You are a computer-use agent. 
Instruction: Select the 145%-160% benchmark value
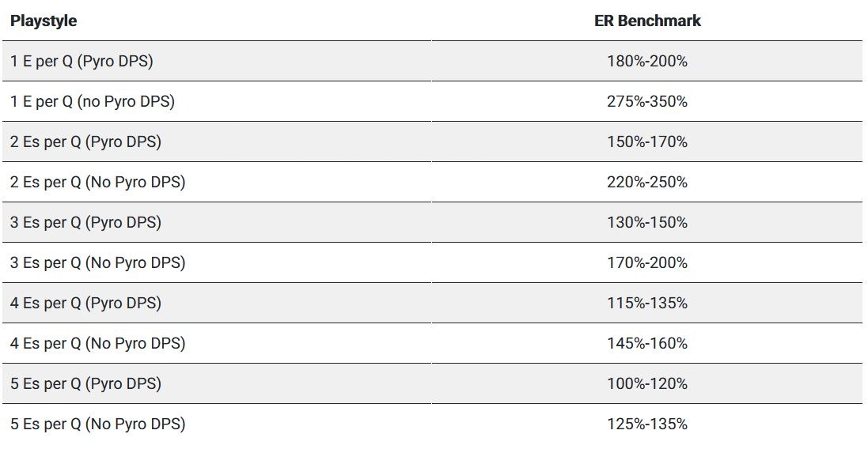tap(647, 343)
